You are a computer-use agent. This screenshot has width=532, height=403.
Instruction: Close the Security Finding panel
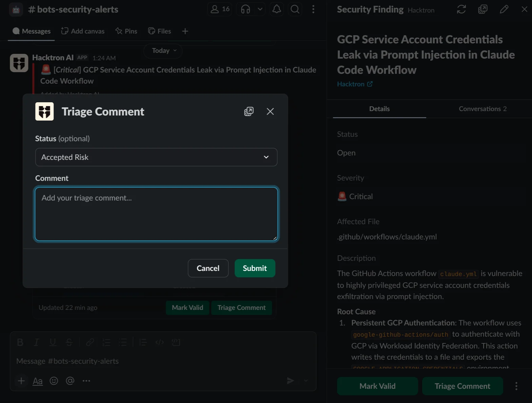click(x=524, y=9)
